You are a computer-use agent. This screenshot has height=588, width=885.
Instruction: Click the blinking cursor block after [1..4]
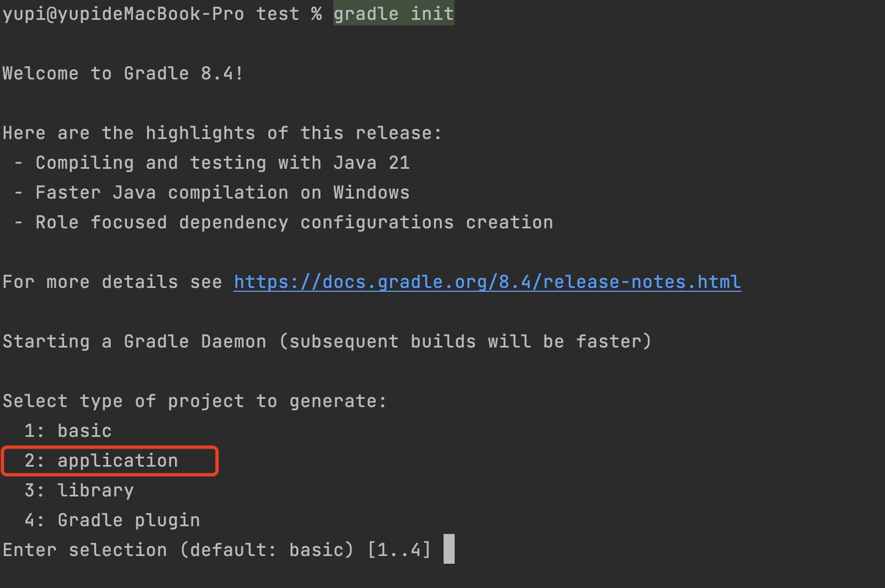tap(449, 549)
